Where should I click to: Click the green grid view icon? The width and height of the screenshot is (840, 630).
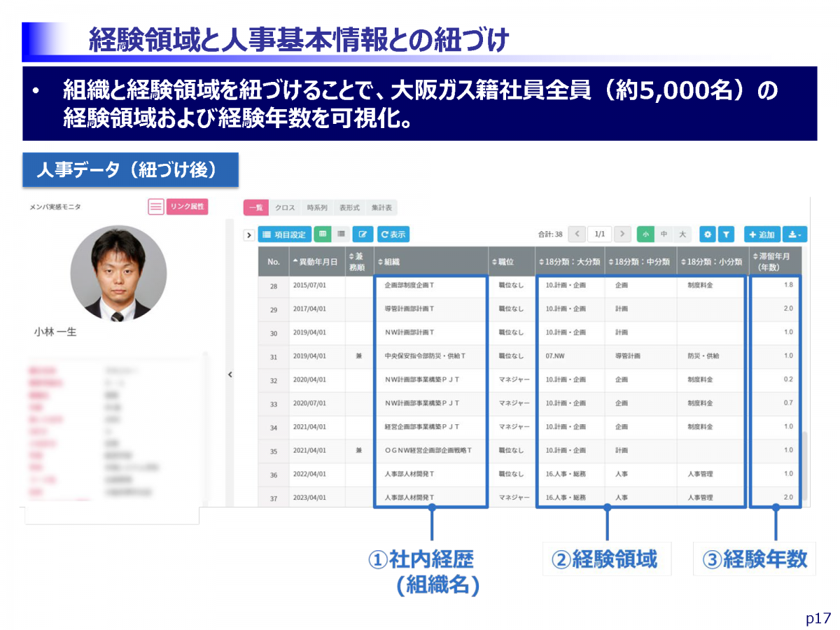point(322,234)
